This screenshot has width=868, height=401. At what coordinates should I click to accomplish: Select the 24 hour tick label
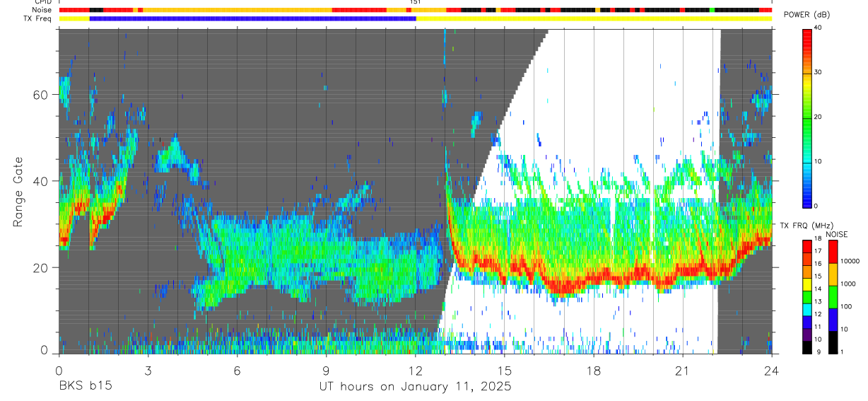tap(772, 371)
